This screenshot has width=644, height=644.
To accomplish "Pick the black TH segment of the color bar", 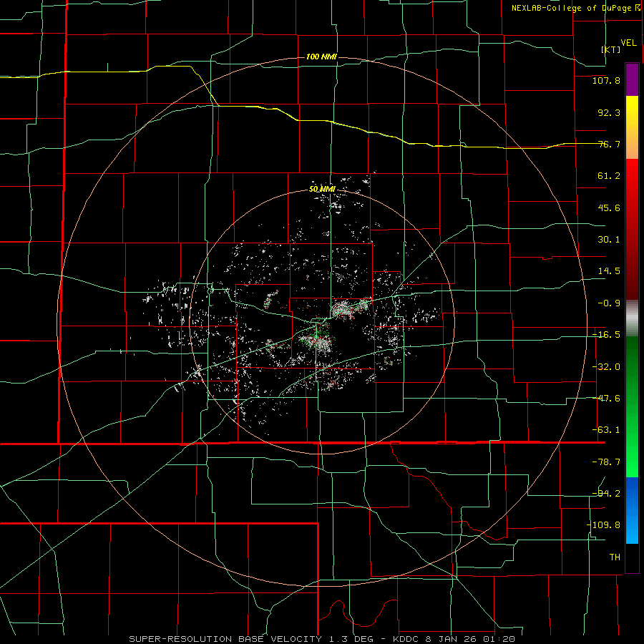I will coord(632,557).
